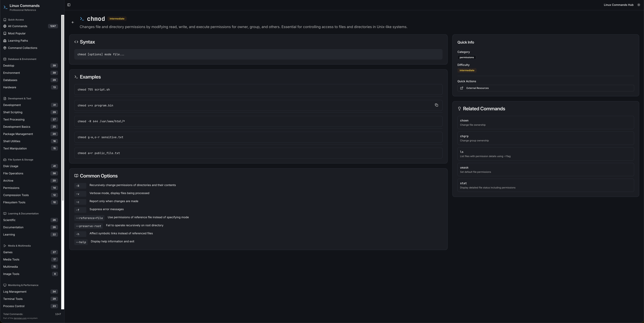This screenshot has height=323, width=644.
Task: Select All Commands in the sidebar
Action: coord(18,26)
